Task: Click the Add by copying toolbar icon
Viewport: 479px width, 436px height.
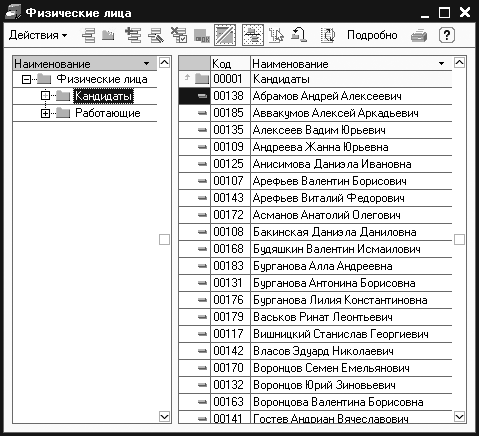Action: (133, 35)
